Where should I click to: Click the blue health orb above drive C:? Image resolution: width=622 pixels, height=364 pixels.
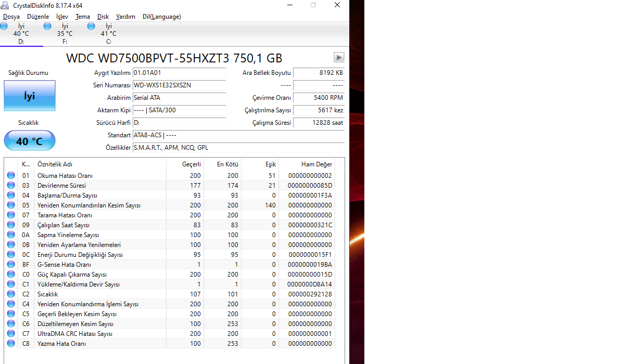point(91,26)
